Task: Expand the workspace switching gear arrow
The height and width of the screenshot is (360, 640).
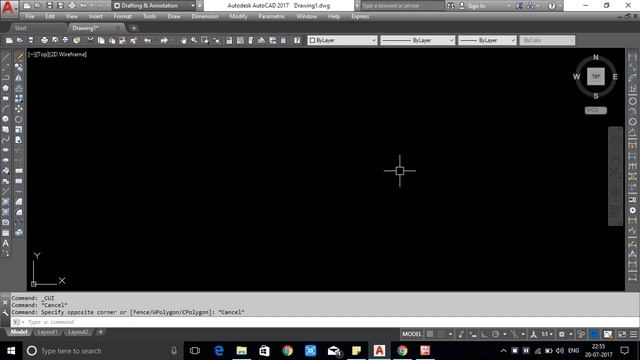Action: [571, 334]
